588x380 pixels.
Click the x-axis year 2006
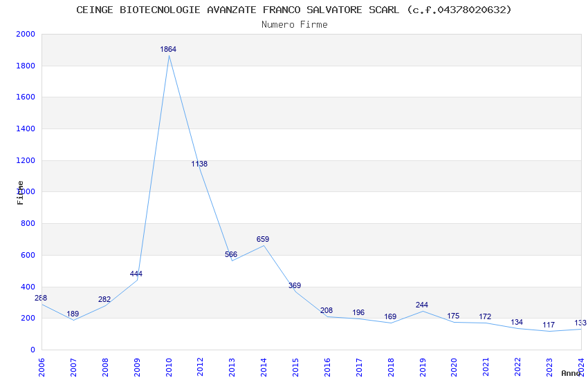coord(42,367)
